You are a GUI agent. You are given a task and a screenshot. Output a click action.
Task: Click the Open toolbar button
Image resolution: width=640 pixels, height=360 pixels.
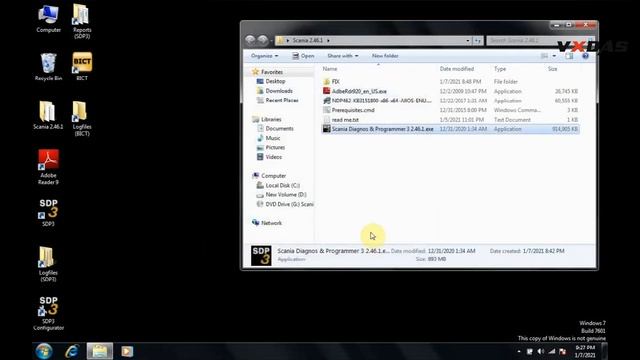[303, 56]
